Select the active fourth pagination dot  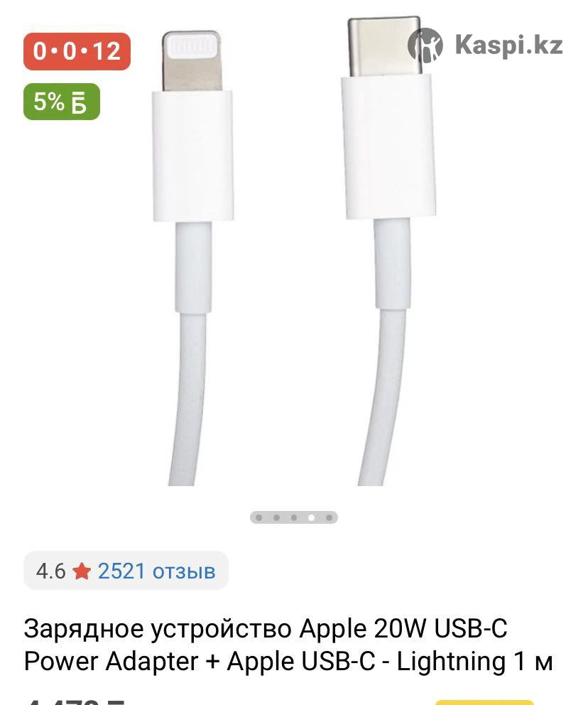pos(311,517)
